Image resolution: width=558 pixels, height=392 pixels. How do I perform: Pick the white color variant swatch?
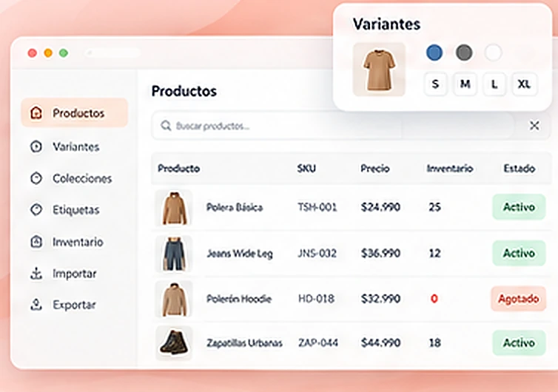493,53
